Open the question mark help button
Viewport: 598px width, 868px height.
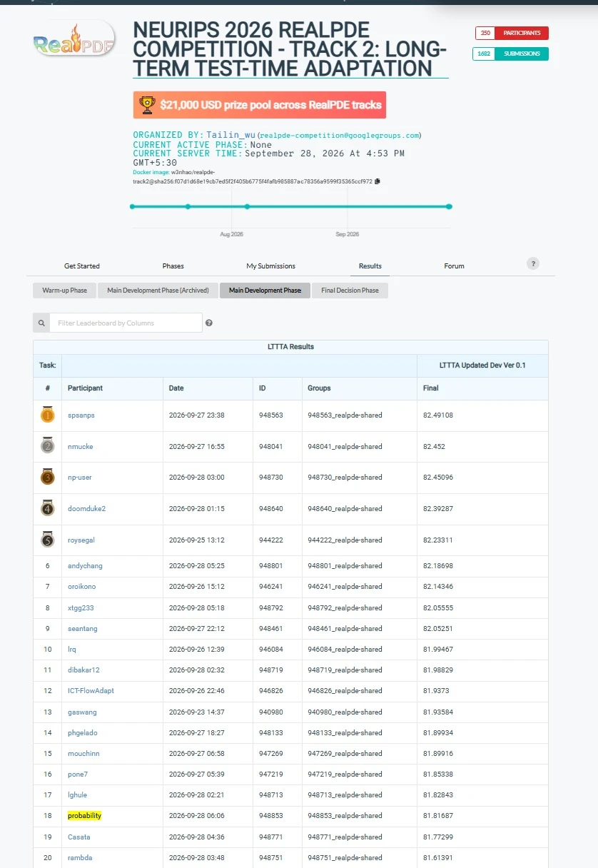533,263
